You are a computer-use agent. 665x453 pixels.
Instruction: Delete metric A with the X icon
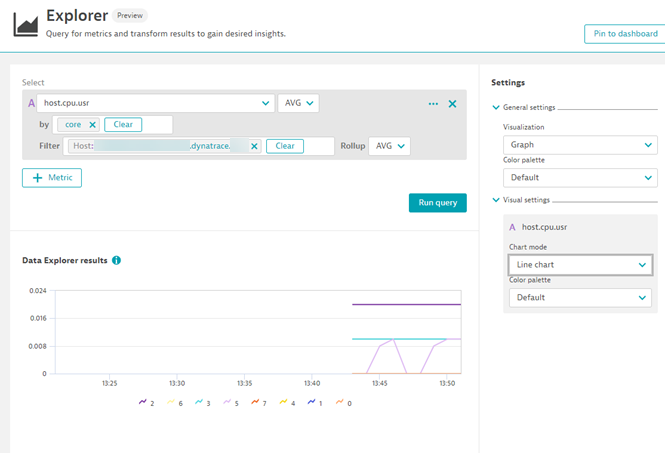click(x=452, y=104)
